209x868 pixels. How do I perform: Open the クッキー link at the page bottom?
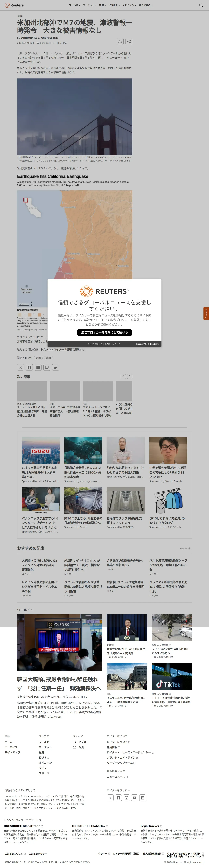point(104,854)
